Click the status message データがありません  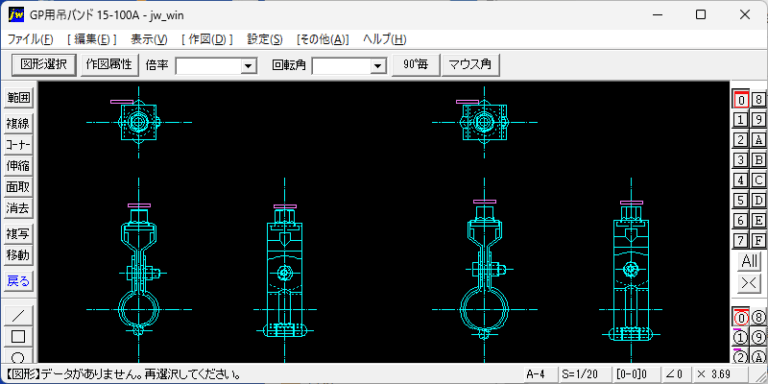click(123, 375)
